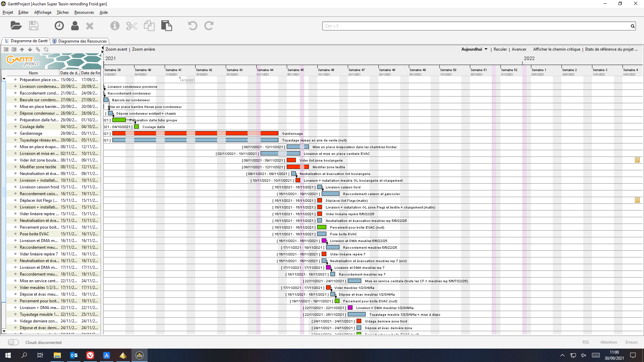Open the note icon beside Vider ilot zone boulangerie
The width and height of the screenshot is (644, 362).
coord(638,160)
